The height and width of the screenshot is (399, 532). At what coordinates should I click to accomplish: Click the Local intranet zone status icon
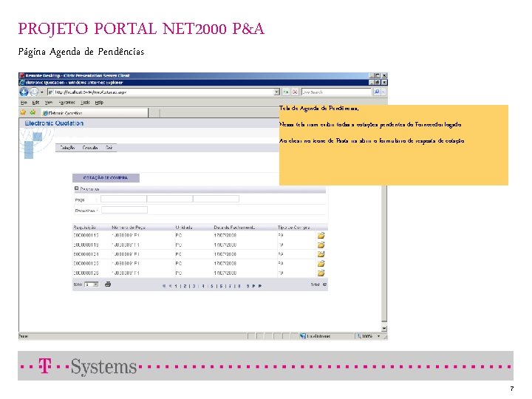pyautogui.click(x=303, y=336)
